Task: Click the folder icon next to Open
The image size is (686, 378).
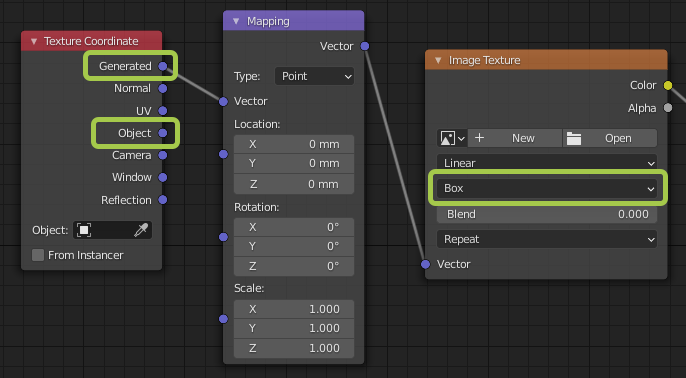Action: [574, 139]
